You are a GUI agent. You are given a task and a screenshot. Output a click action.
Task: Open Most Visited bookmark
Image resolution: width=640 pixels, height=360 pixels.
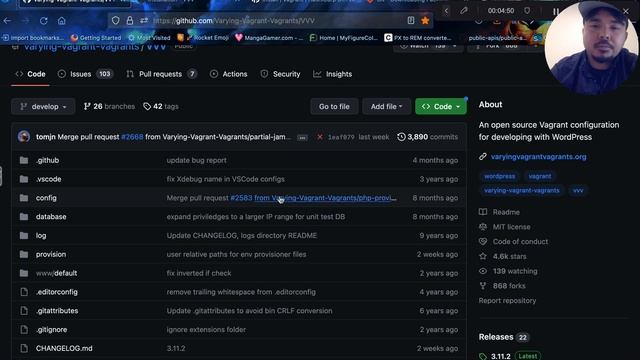pyautogui.click(x=149, y=38)
